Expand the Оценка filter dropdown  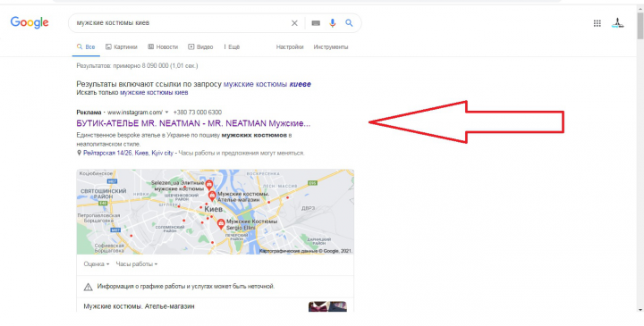click(x=97, y=264)
